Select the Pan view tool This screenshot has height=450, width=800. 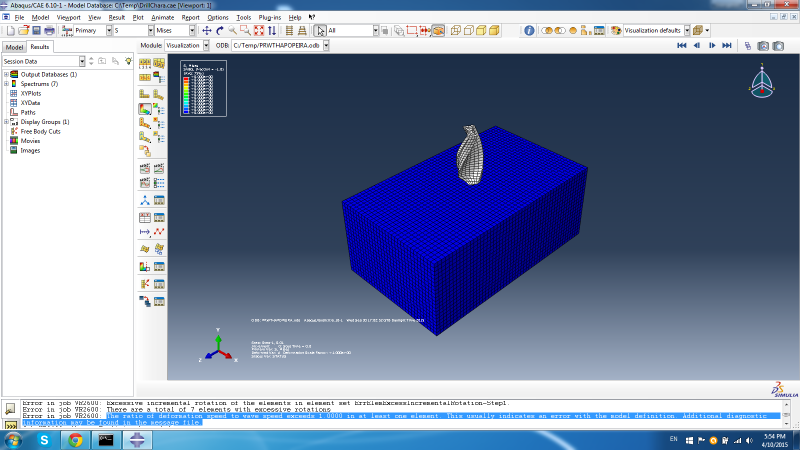point(207,31)
